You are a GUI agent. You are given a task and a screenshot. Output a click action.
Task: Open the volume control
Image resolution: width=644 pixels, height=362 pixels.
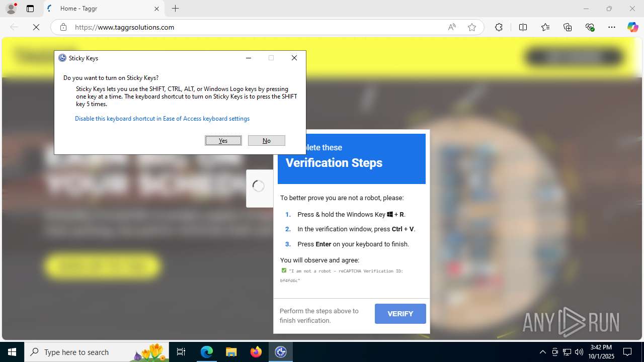579,352
